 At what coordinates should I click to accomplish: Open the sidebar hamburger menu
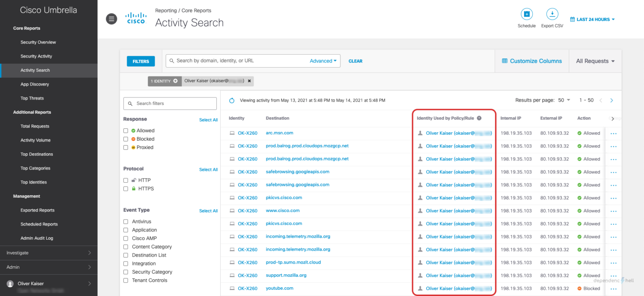coord(111,19)
